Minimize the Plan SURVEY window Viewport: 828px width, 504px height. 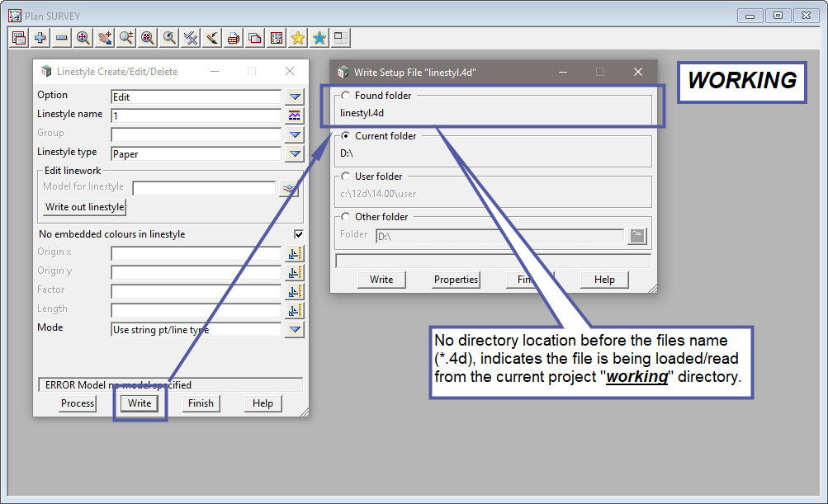[750, 16]
